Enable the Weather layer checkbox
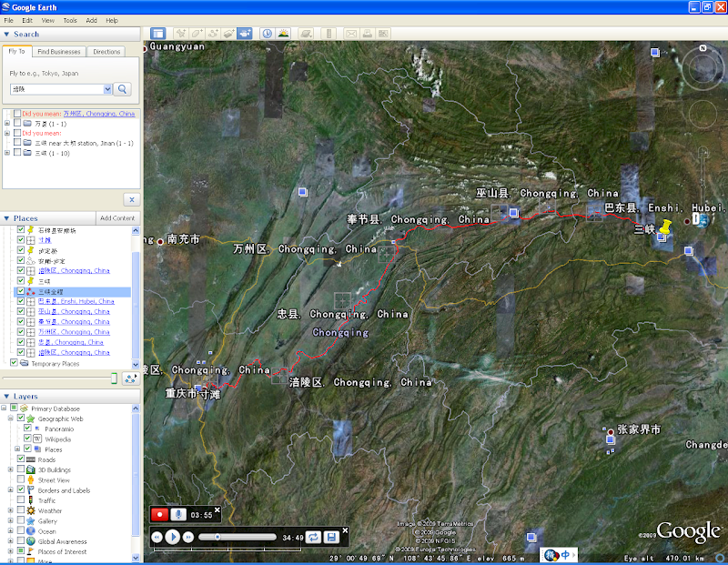This screenshot has height=565, width=728. click(20, 510)
